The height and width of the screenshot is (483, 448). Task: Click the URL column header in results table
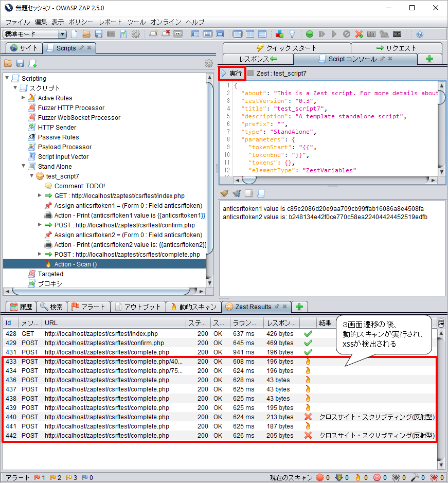point(114,323)
